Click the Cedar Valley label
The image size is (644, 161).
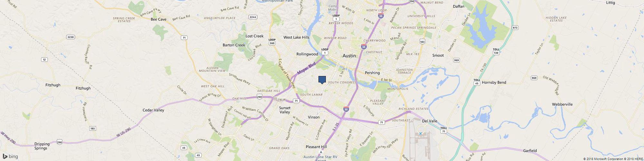point(153,110)
